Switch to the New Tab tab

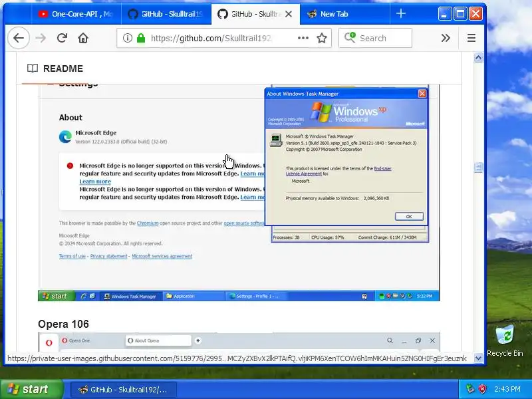tap(345, 14)
